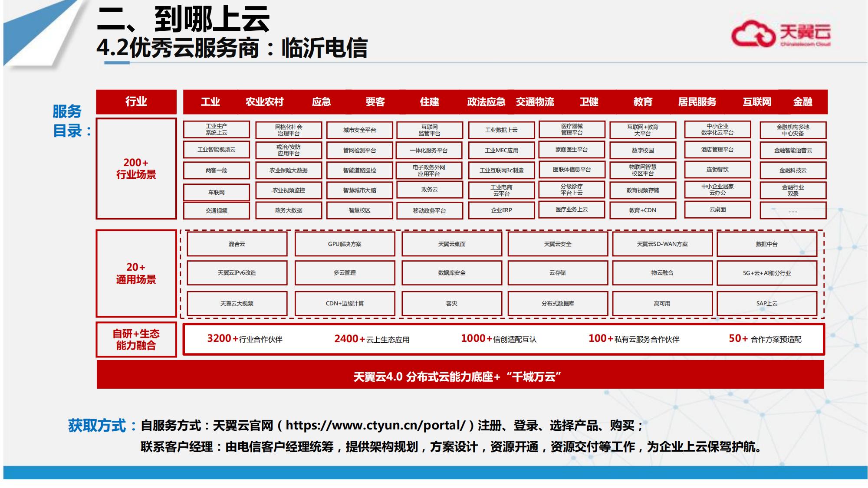Click the 天翼云大视频 box

coord(237,304)
